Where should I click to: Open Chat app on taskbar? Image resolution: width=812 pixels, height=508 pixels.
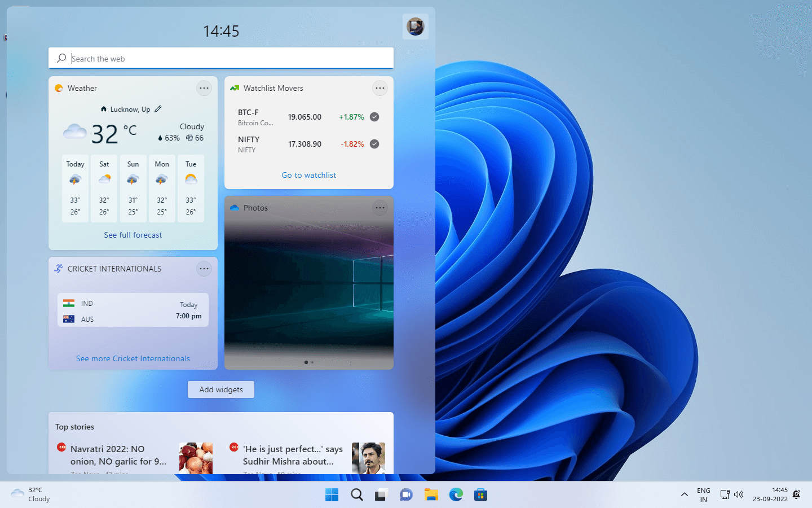(x=406, y=495)
